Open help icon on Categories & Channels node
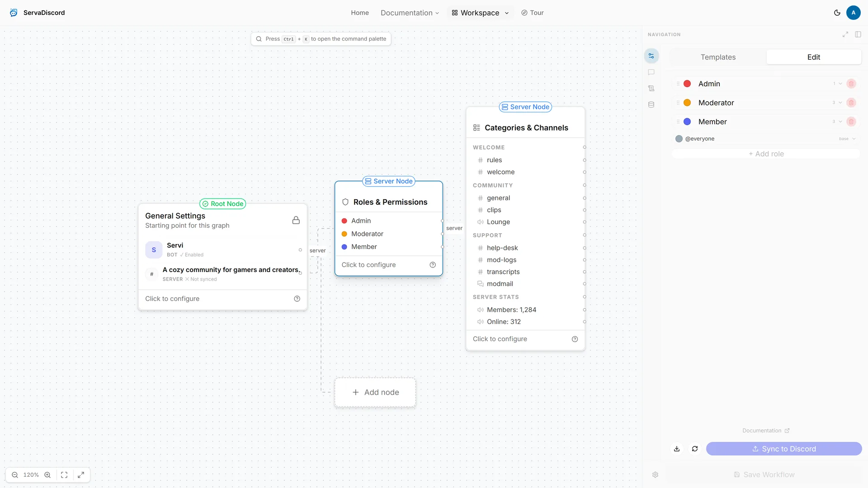This screenshot has height=488, width=868. pyautogui.click(x=575, y=339)
